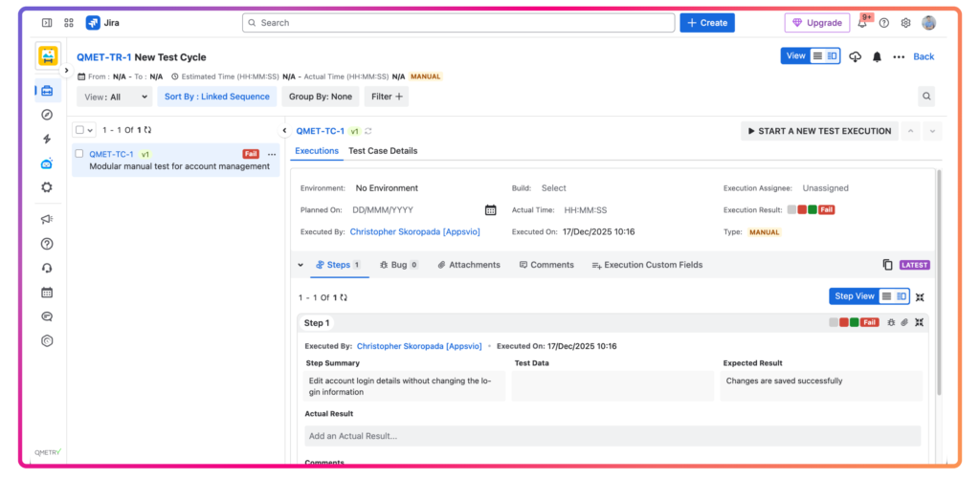Toggle the select-all checkbox above test list
The width and height of the screenshot is (980, 479).
tap(80, 130)
